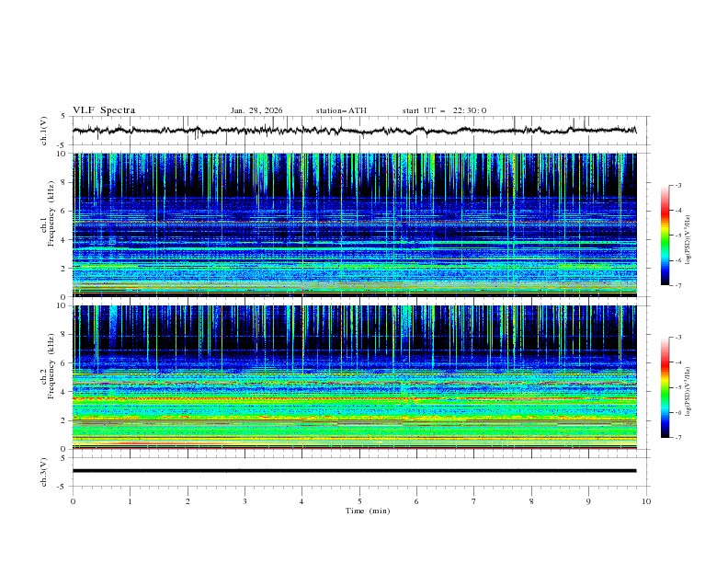Click the '-3' value on upper colorbar
728x563 pixels.
pyautogui.click(x=677, y=185)
